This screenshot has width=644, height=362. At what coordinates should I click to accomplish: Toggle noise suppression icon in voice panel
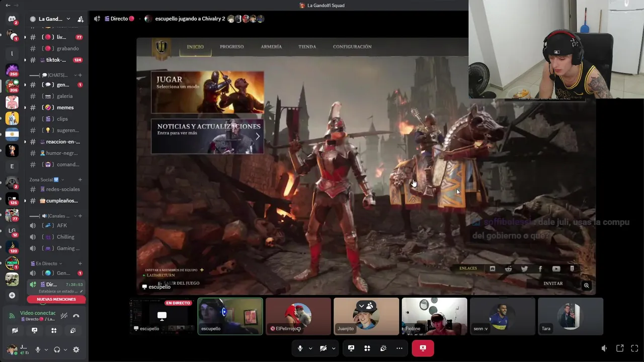[64, 316]
